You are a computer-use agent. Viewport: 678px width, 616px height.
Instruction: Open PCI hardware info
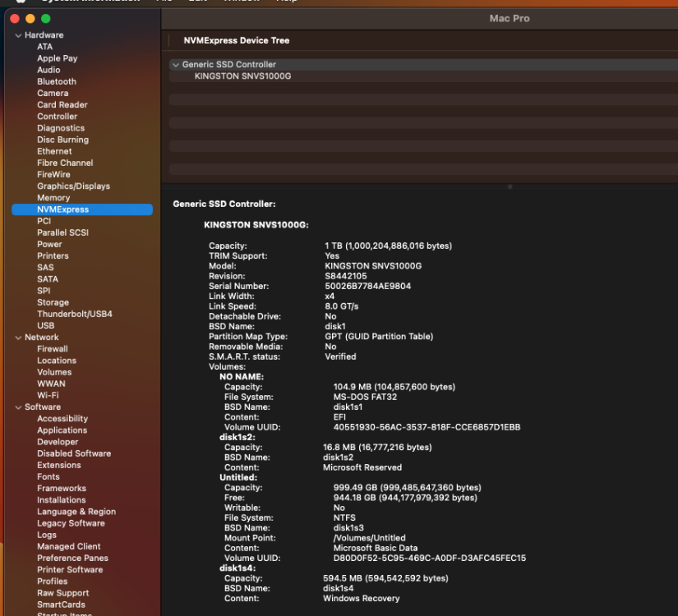coord(44,221)
